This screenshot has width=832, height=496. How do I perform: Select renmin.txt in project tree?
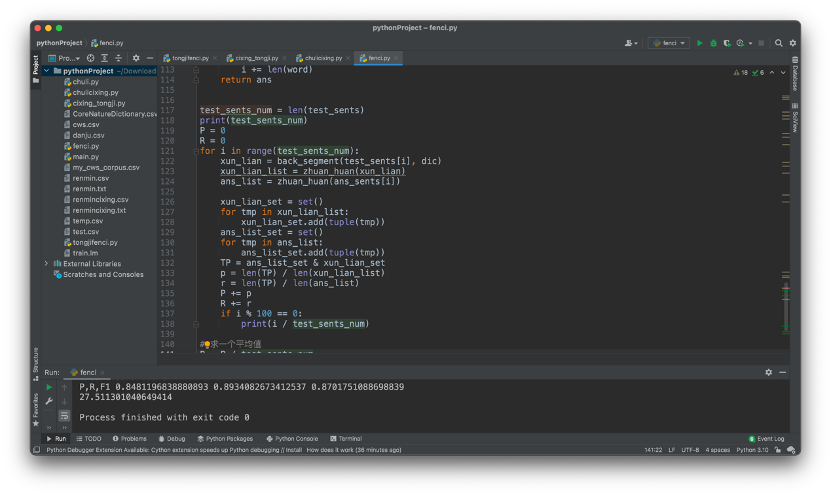[85, 188]
